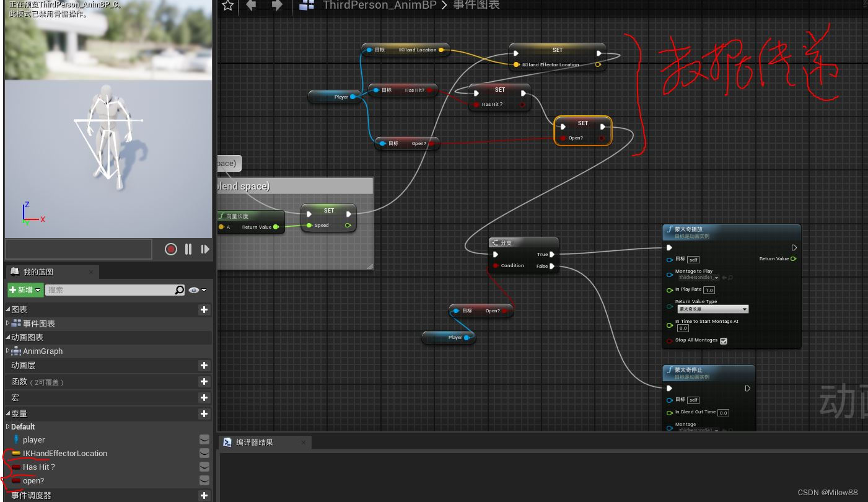Toggle visibility eye for IKHandEffectorLocation variable
The image size is (868, 502).
(x=204, y=454)
